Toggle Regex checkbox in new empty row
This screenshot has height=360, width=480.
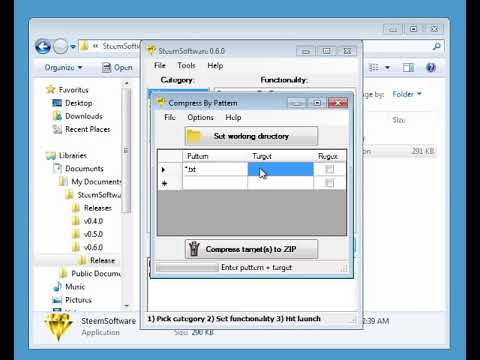tap(329, 183)
